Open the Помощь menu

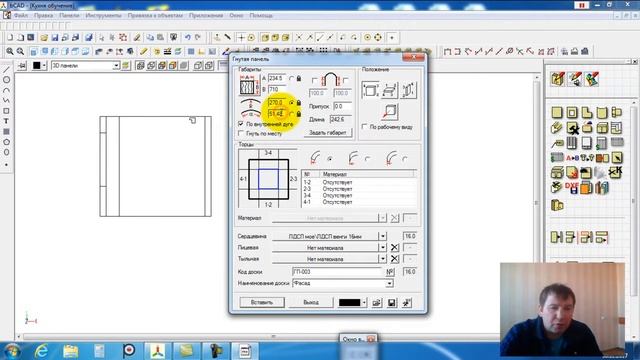click(261, 16)
